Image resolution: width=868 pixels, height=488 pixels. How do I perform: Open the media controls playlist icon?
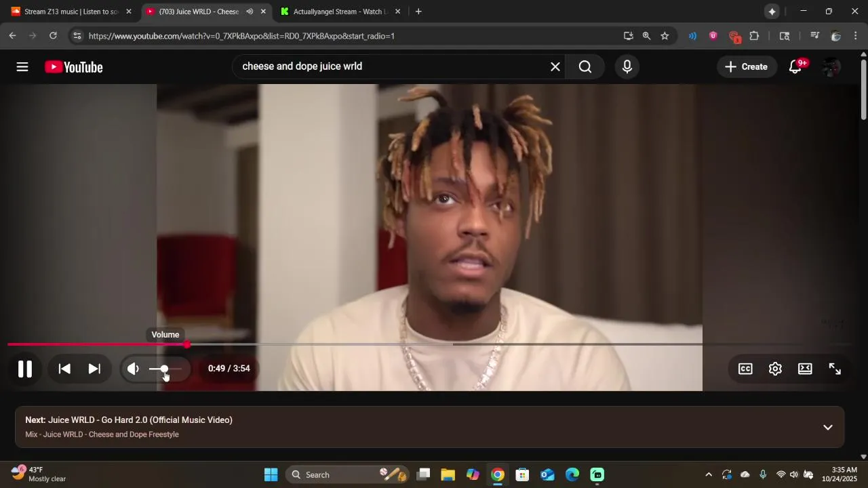click(814, 36)
